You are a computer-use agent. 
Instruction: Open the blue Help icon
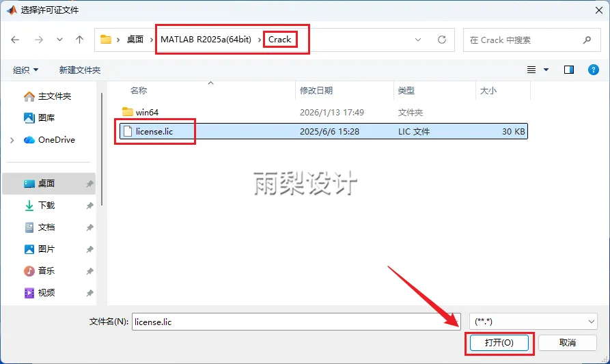594,70
